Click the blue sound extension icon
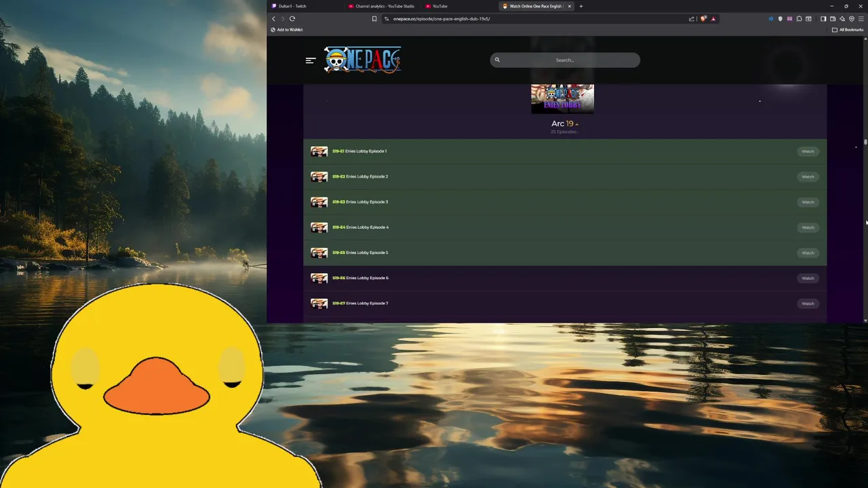The height and width of the screenshot is (488, 868). (x=771, y=19)
